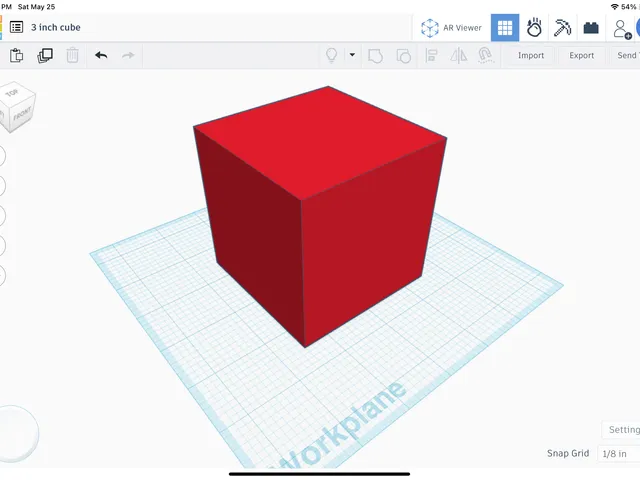Click the Snap Grid label
Screen dimensions: 640x480
pyautogui.click(x=568, y=453)
